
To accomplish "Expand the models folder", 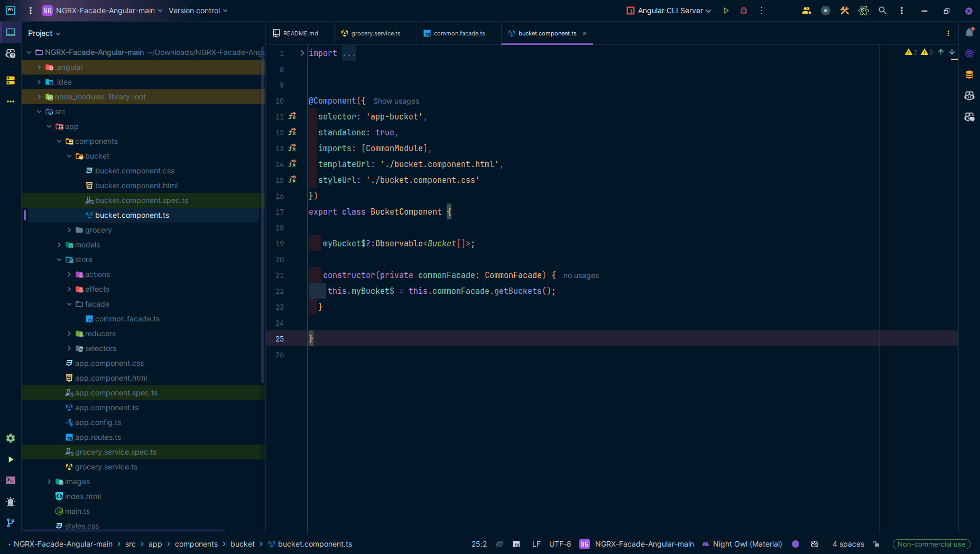I will (x=59, y=245).
